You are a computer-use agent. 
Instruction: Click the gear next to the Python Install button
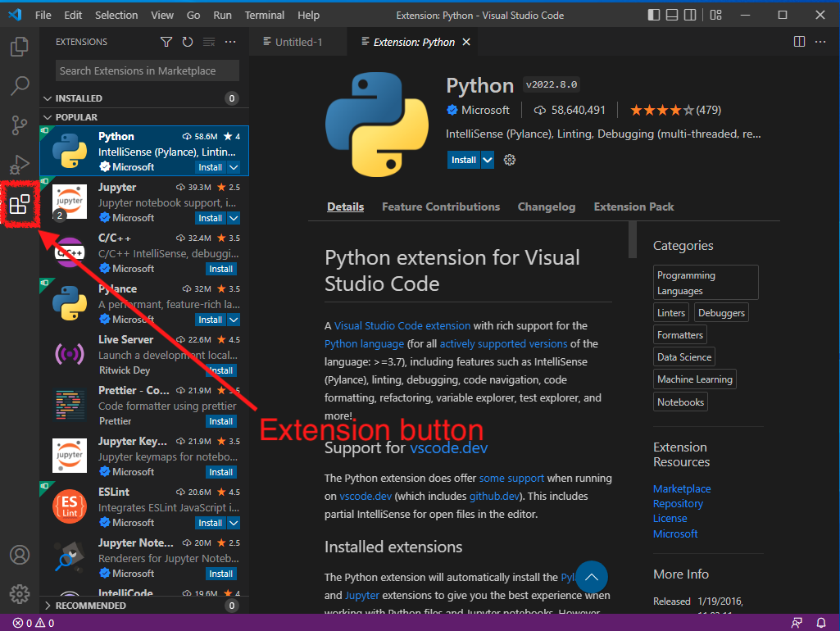tap(509, 160)
